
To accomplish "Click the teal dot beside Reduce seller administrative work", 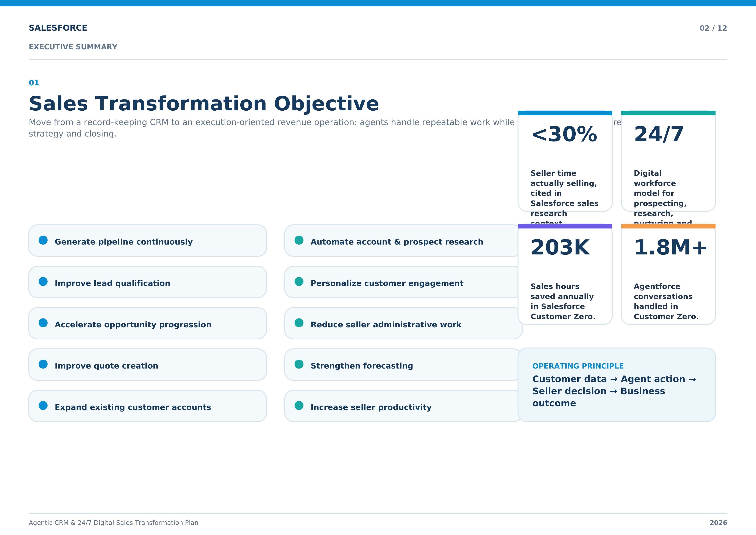I will [x=299, y=323].
